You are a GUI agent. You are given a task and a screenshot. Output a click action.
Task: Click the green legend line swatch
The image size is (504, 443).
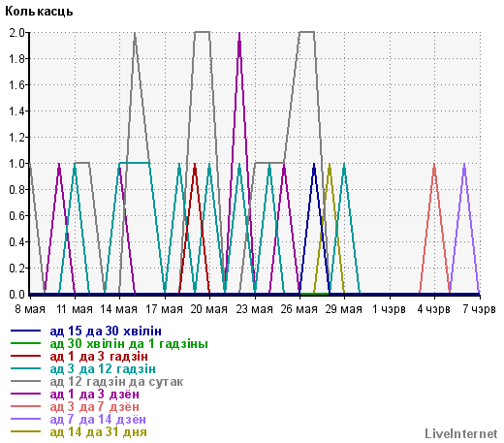click(x=26, y=343)
